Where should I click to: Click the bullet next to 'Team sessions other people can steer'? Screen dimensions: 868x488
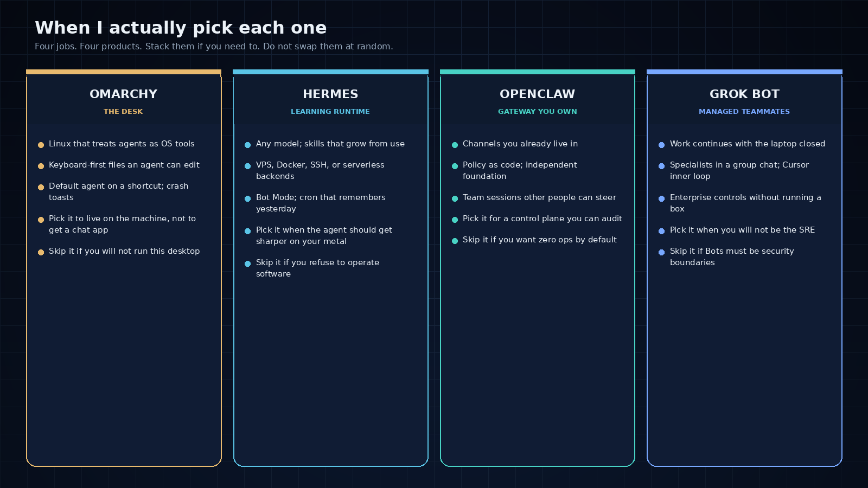coord(455,198)
